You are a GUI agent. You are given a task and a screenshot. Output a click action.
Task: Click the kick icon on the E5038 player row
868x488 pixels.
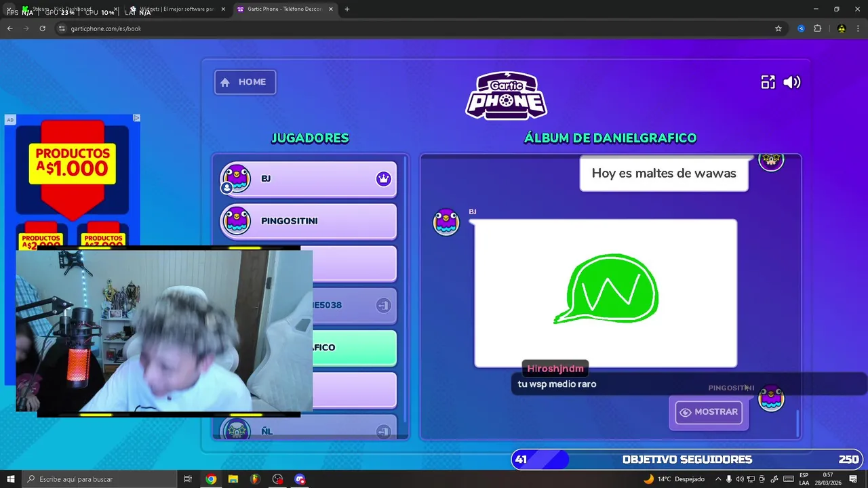[383, 305]
